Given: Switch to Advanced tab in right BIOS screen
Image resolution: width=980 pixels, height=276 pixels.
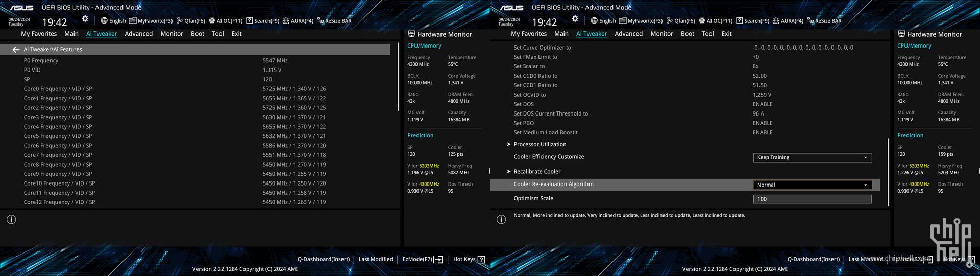Looking at the screenshot, I should [629, 34].
